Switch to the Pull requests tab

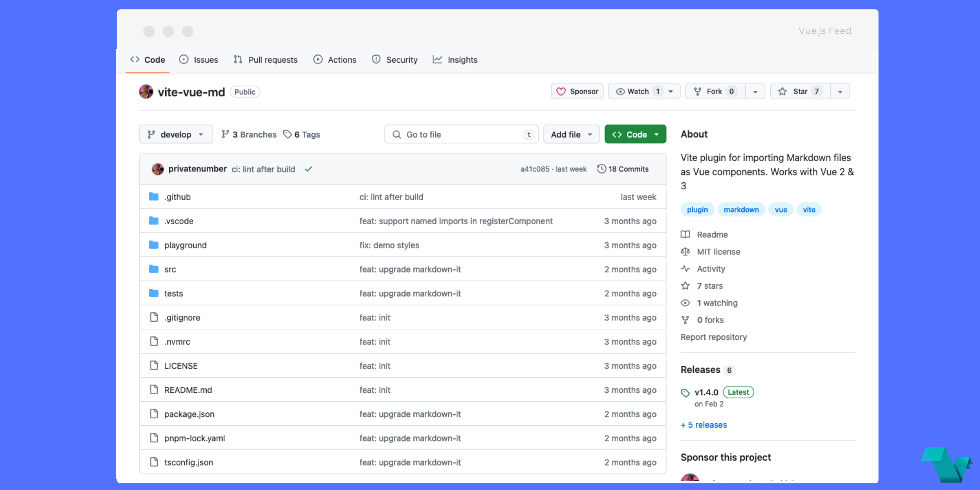tap(265, 60)
